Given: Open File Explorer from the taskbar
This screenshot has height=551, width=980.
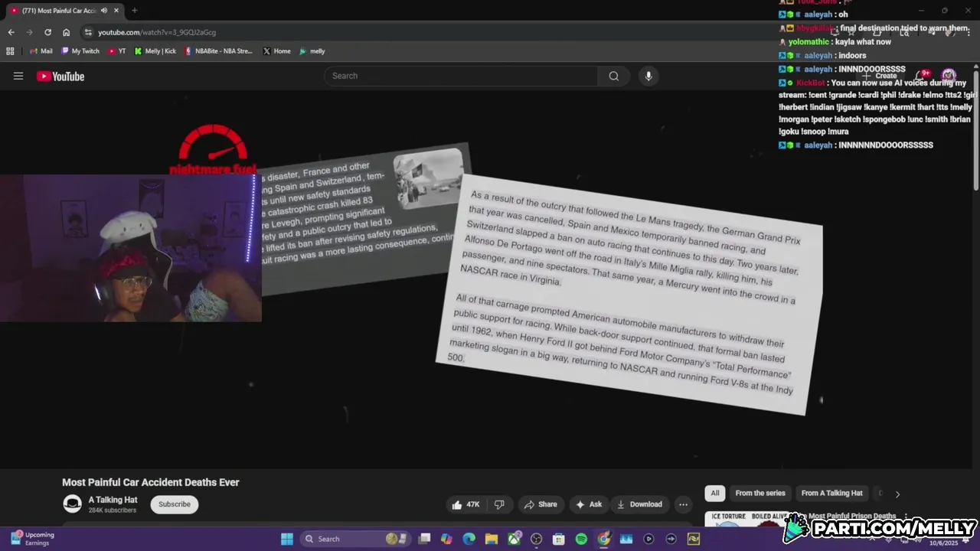Looking at the screenshot, I should point(492,539).
